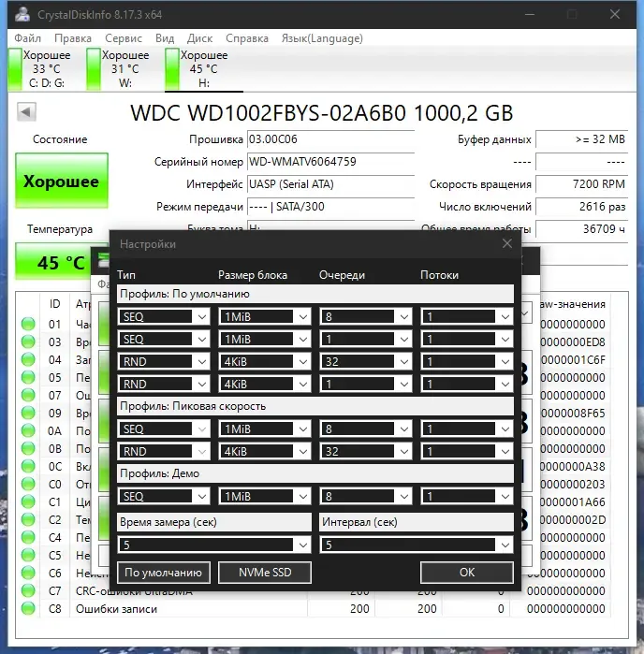The image size is (644, 654).
Task: Click the NVMe SSD button
Action: (x=265, y=573)
